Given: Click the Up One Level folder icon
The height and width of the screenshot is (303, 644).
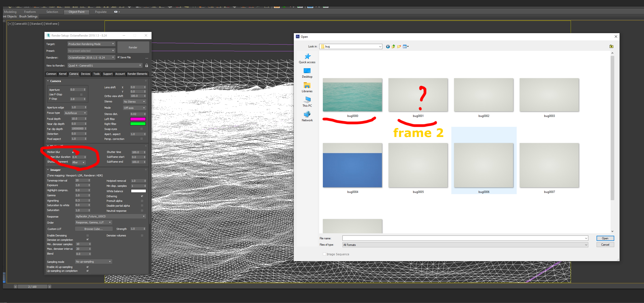Looking at the screenshot, I should coord(393,46).
